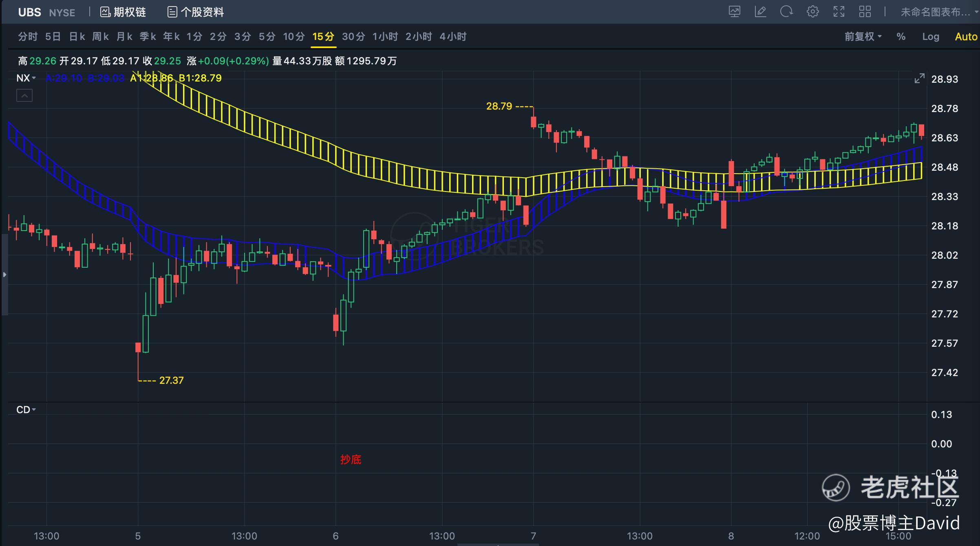Click the left side panel expand handle
Image resolution: width=980 pixels, height=546 pixels.
point(4,275)
